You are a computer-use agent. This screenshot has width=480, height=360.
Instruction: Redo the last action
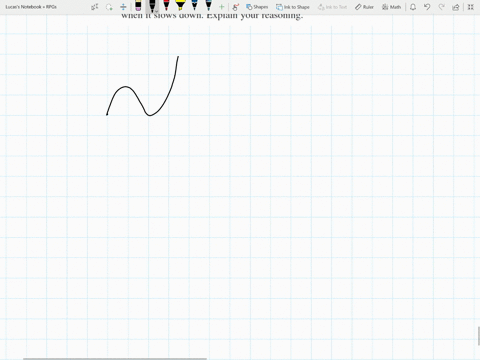pyautogui.click(x=441, y=7)
